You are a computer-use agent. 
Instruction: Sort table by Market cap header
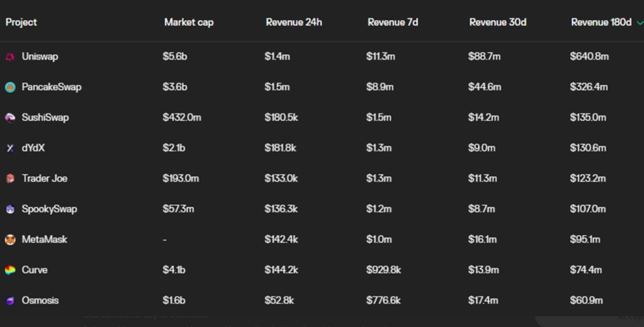tap(189, 23)
